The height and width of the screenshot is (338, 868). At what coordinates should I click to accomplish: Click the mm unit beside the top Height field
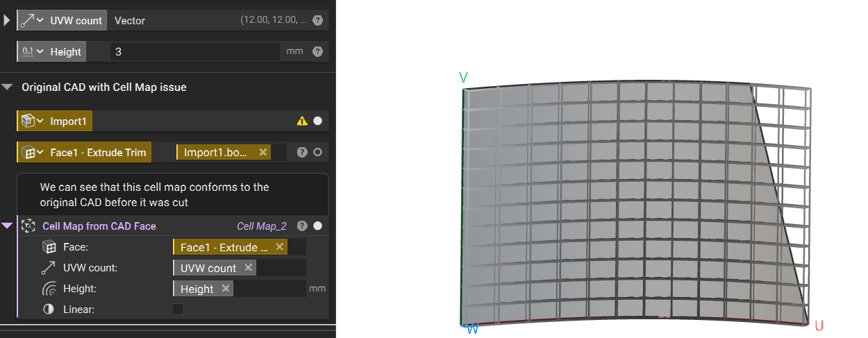(294, 51)
